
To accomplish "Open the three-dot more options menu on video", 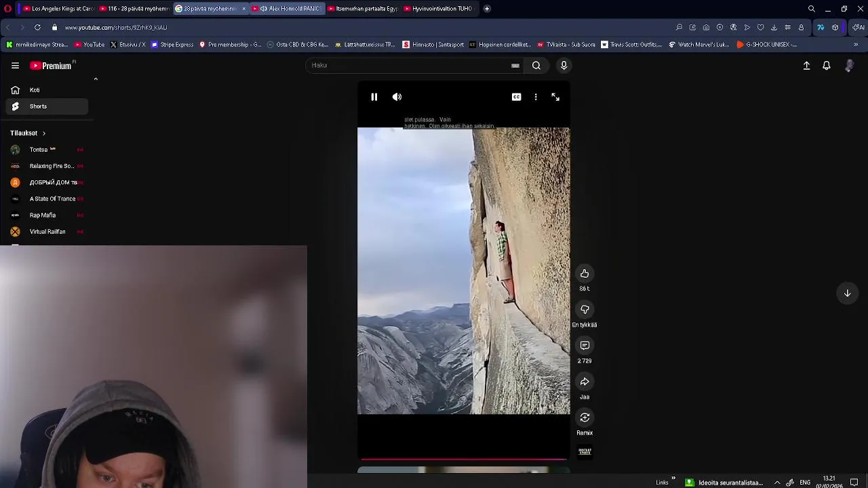I will [x=536, y=97].
